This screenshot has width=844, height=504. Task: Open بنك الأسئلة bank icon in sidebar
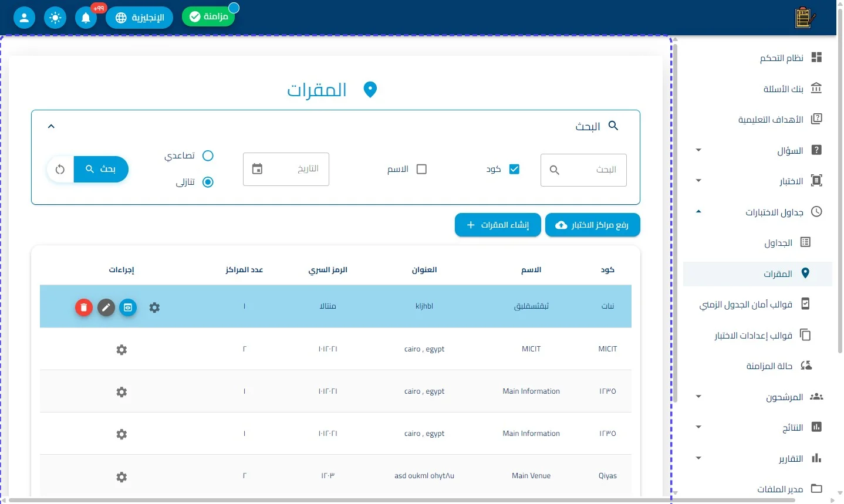pos(816,88)
